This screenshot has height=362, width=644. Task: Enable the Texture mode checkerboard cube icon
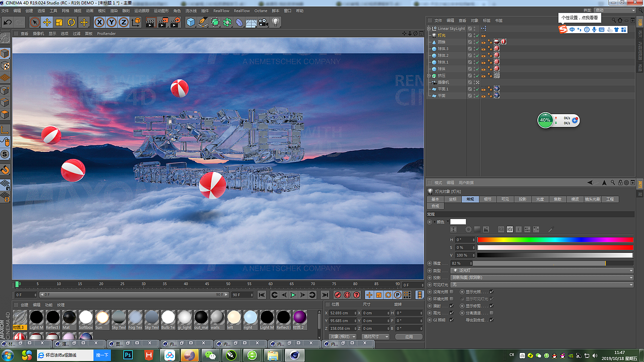tap(5, 66)
